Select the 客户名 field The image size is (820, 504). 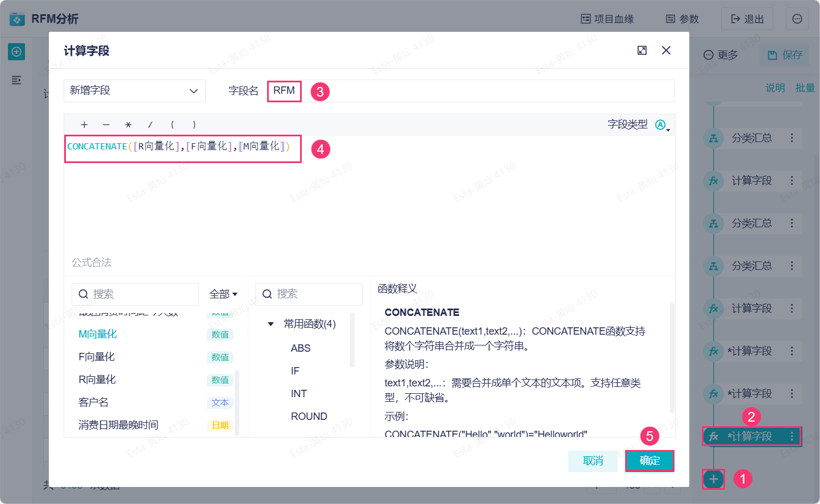click(x=93, y=402)
